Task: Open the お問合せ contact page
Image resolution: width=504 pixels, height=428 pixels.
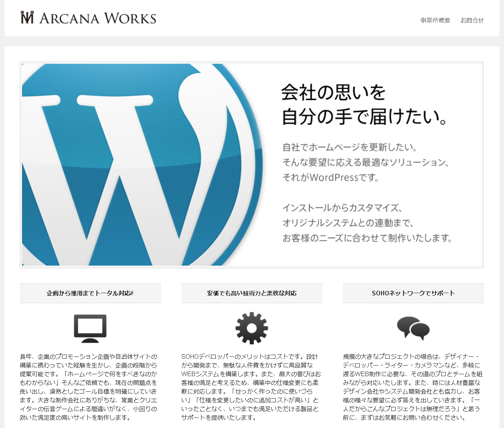Action: (x=472, y=20)
